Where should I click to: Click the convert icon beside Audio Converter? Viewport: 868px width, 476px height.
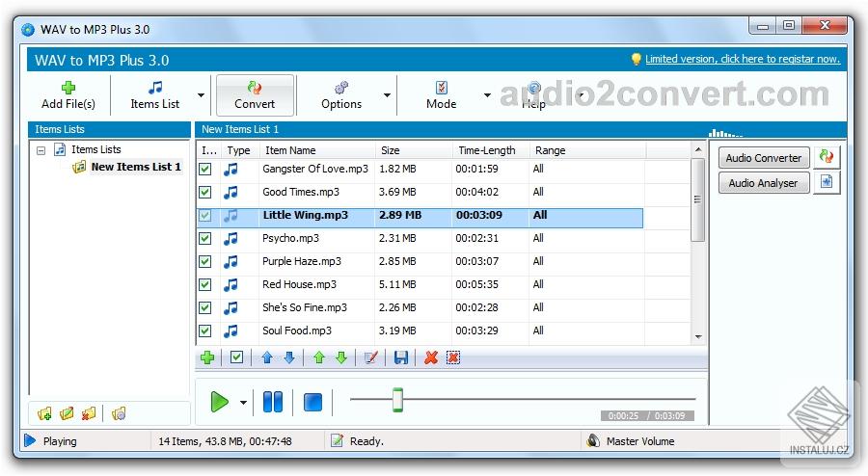827,158
